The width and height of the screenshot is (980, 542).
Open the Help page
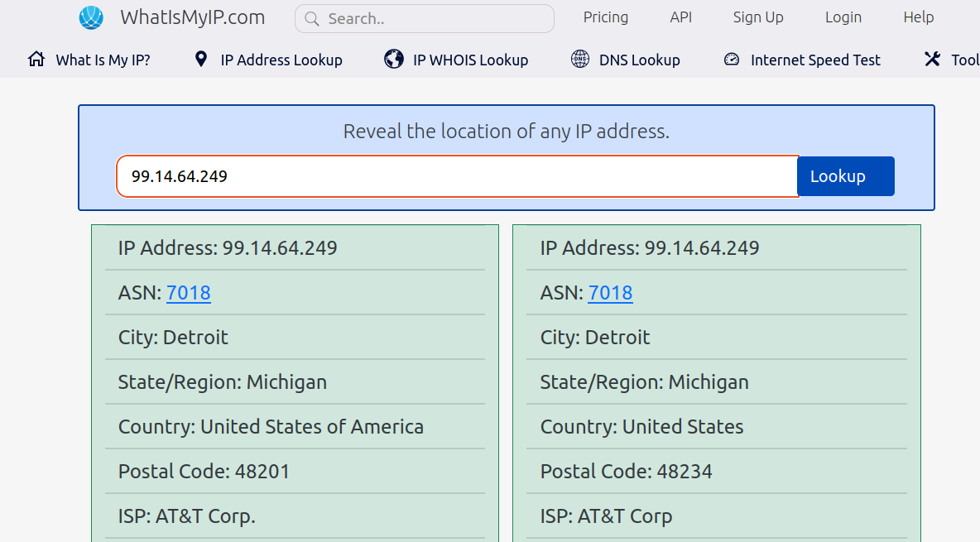(x=918, y=17)
